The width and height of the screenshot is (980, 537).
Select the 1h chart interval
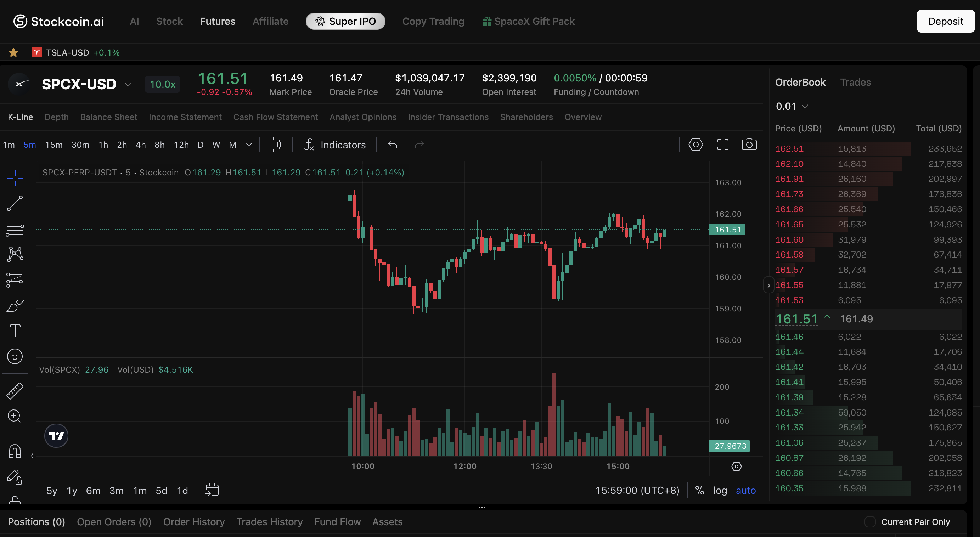coord(103,145)
